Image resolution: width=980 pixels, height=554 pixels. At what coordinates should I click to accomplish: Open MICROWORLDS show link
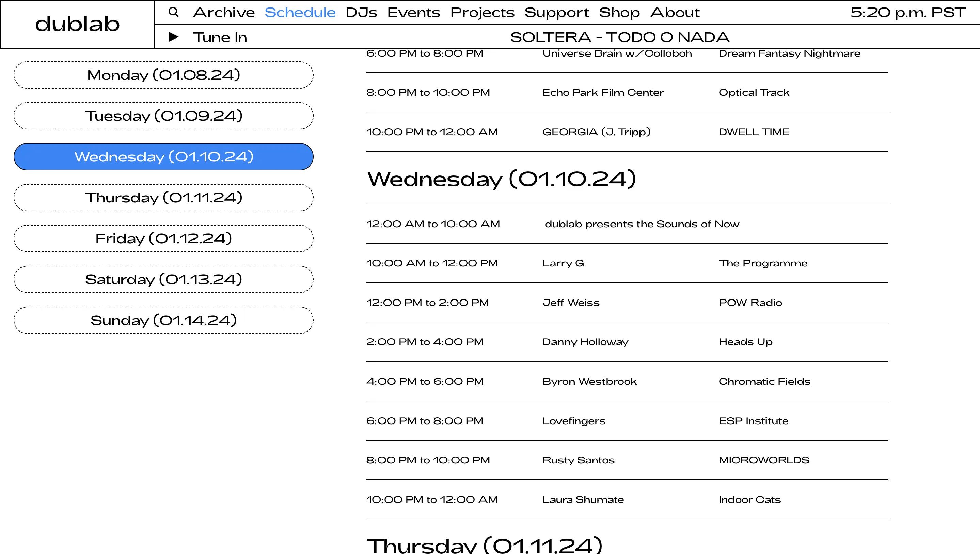[x=764, y=460]
